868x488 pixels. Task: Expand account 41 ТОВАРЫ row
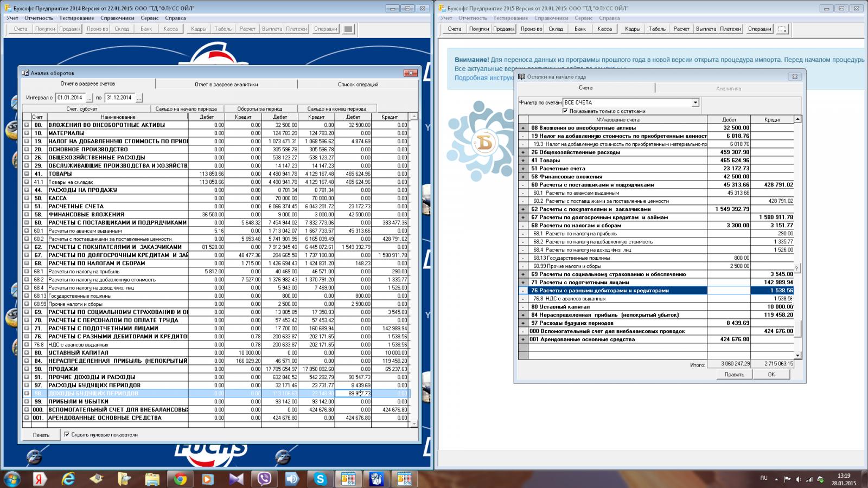[x=27, y=174]
